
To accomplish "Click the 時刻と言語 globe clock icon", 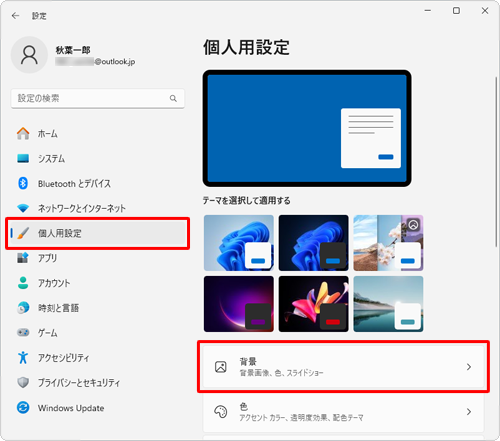I will [x=23, y=308].
